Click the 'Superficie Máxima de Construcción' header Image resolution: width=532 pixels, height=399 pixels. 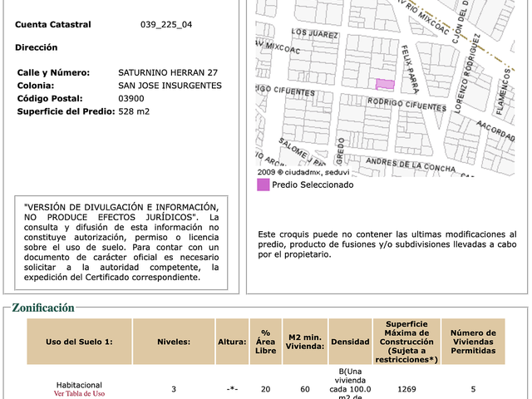pos(406,342)
